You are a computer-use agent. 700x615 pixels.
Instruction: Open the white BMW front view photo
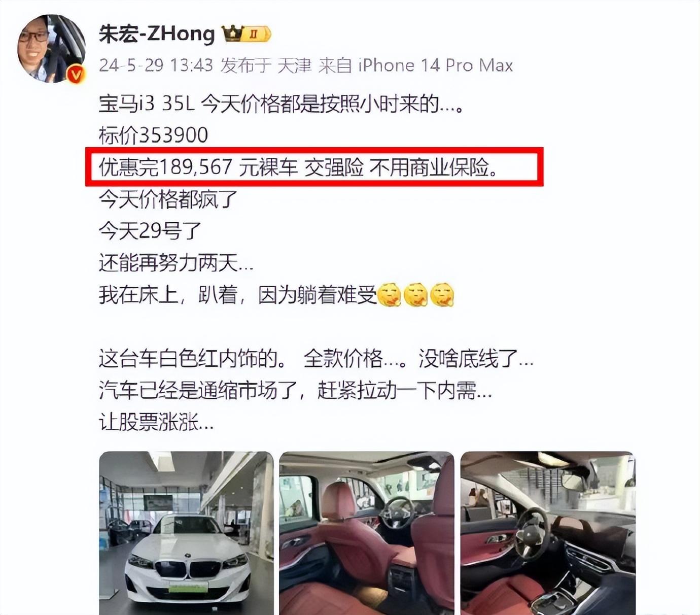[x=186, y=533]
